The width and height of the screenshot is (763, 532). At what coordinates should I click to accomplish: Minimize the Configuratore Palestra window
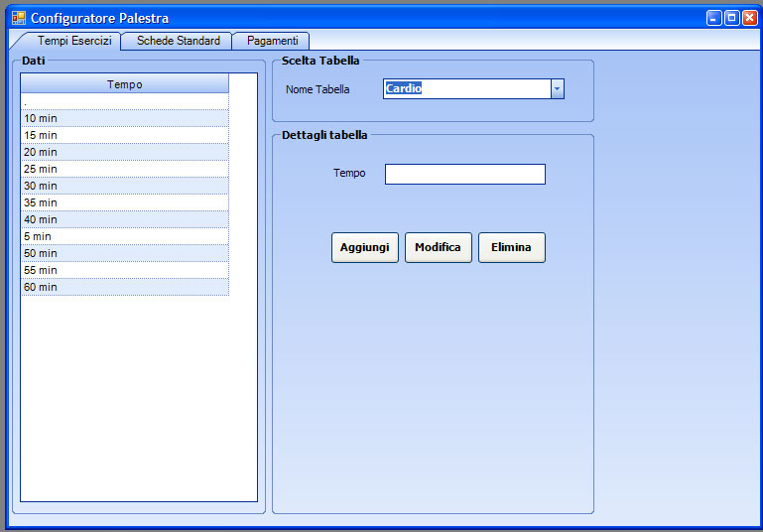(x=714, y=18)
